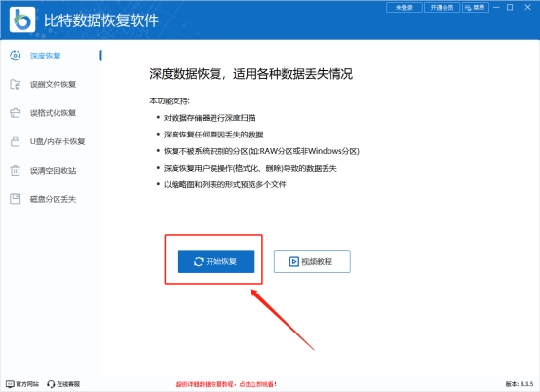Viewport: 540px width, 392px height.
Task: Click the 版本: 8.3.5 version text
Action: tap(520, 384)
